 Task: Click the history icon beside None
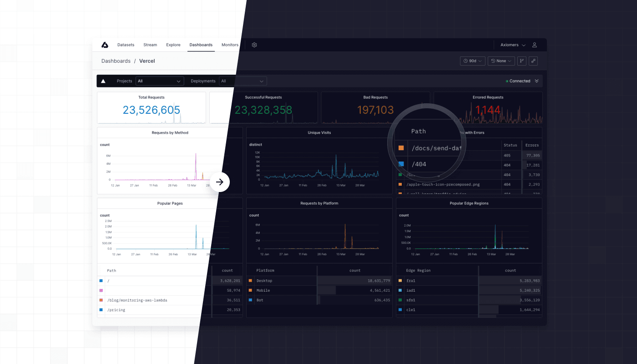(493, 61)
